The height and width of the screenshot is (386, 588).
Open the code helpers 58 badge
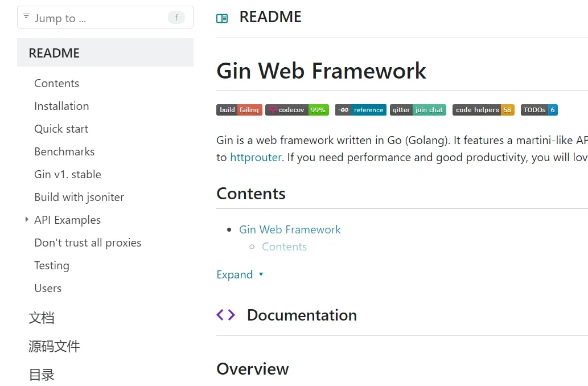coord(483,110)
